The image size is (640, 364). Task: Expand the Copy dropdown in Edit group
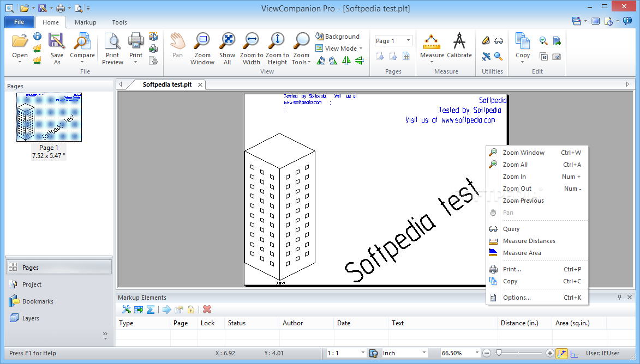click(523, 62)
